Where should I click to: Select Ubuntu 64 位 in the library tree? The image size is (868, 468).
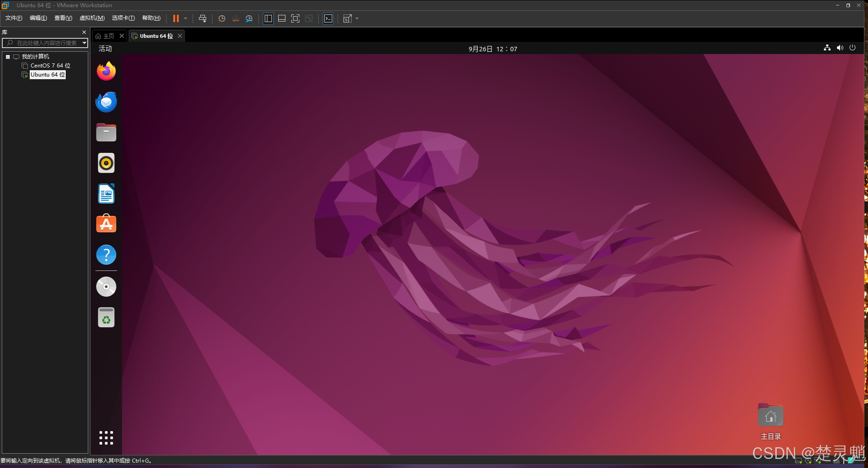click(48, 75)
